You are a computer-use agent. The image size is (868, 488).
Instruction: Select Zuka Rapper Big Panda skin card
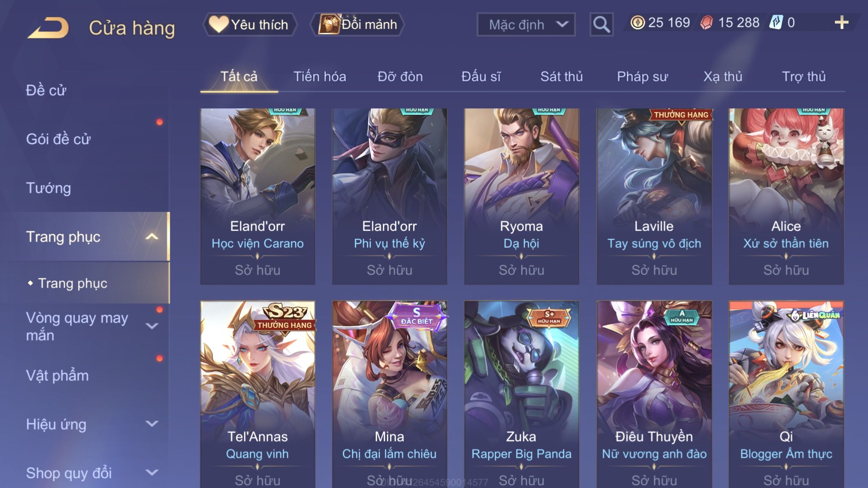[x=522, y=394]
